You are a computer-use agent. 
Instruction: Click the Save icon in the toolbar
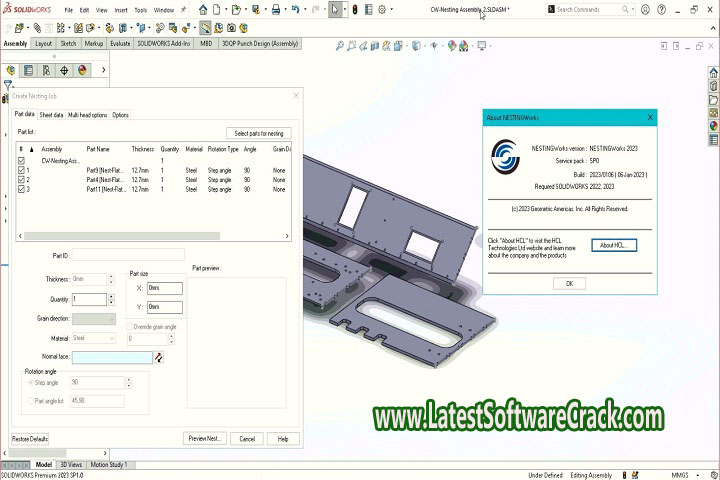click(256, 9)
